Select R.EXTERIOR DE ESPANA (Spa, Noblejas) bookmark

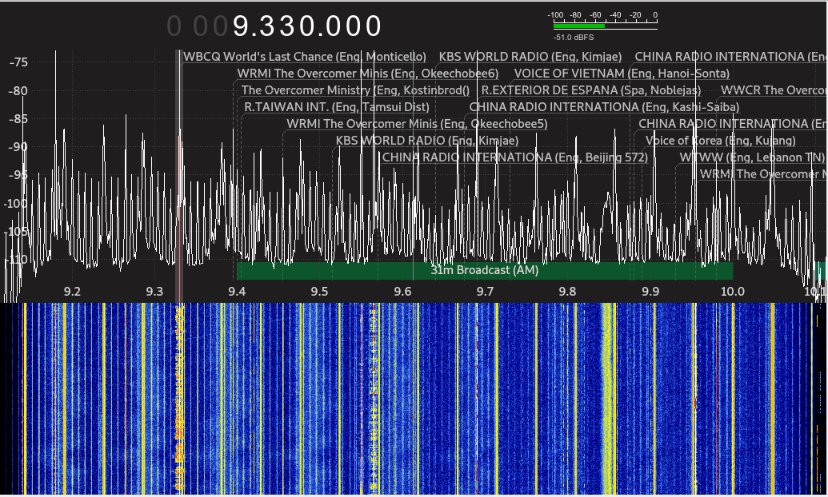591,90
